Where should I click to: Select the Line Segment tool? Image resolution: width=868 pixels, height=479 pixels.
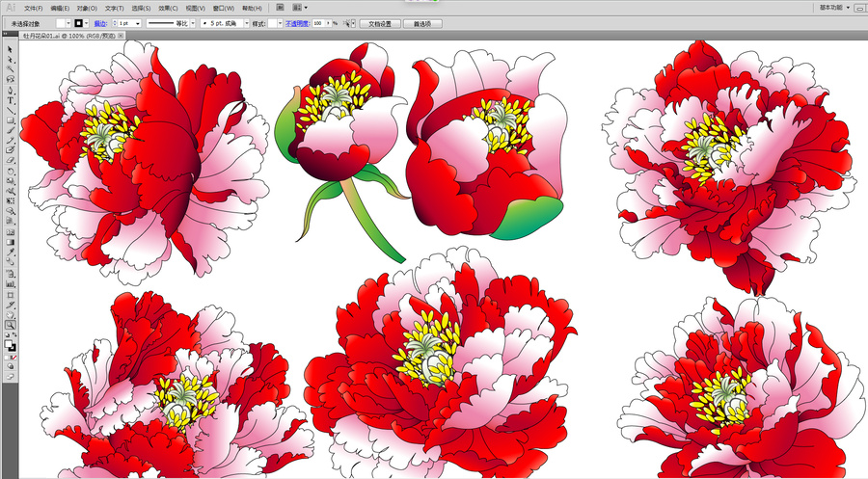(x=10, y=110)
